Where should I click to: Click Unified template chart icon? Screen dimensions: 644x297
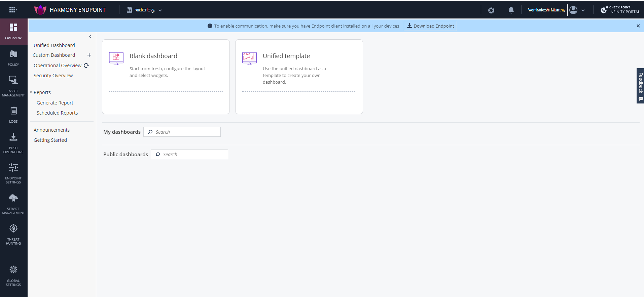click(249, 58)
